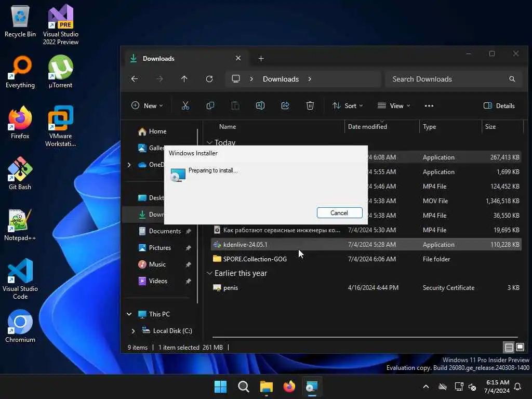Expand the OneDrive tree node
The image size is (532, 399).
point(129,165)
